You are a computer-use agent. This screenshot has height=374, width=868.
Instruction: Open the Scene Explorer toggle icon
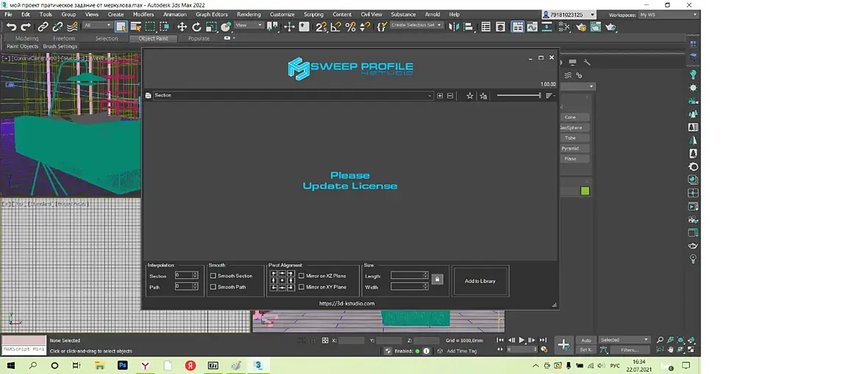[x=485, y=27]
